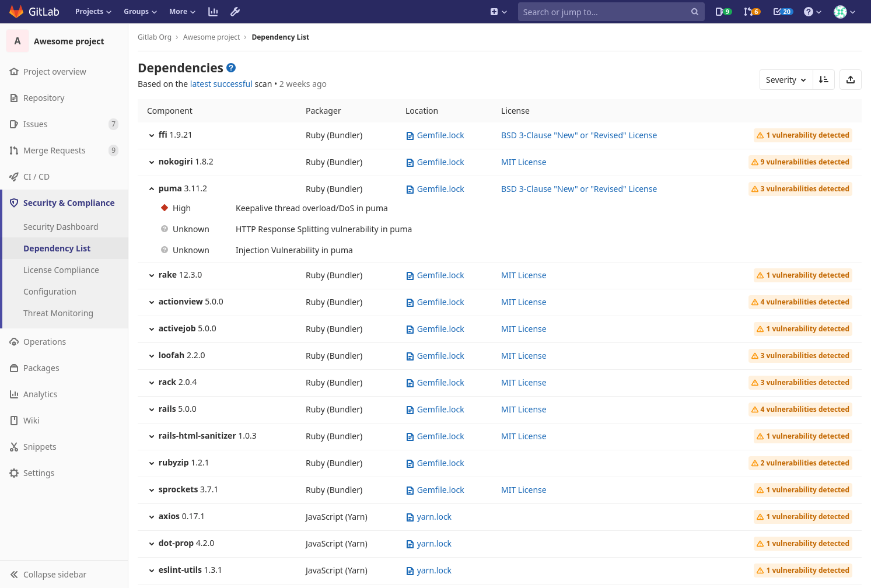Click the search magnifier icon
This screenshot has width=871, height=588.
[694, 12]
